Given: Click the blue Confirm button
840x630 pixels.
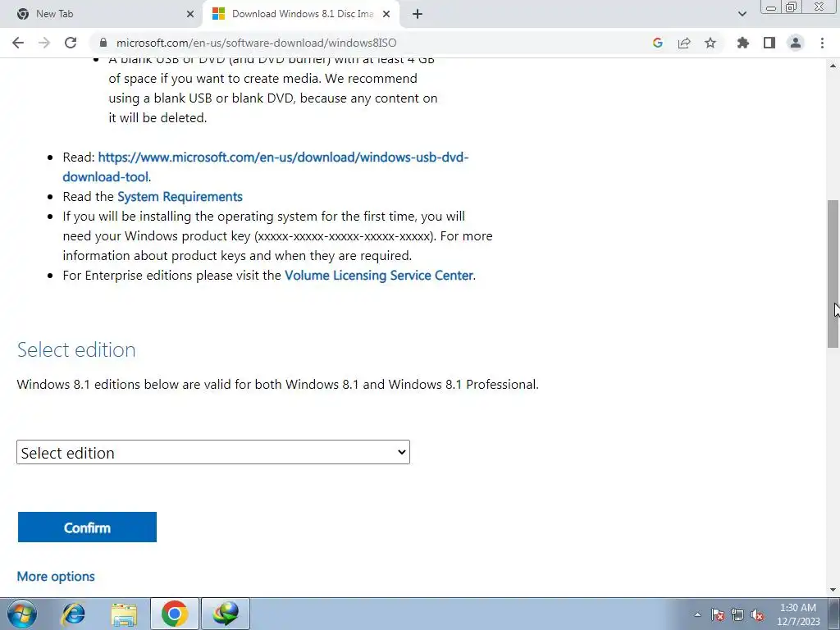Looking at the screenshot, I should tap(87, 527).
